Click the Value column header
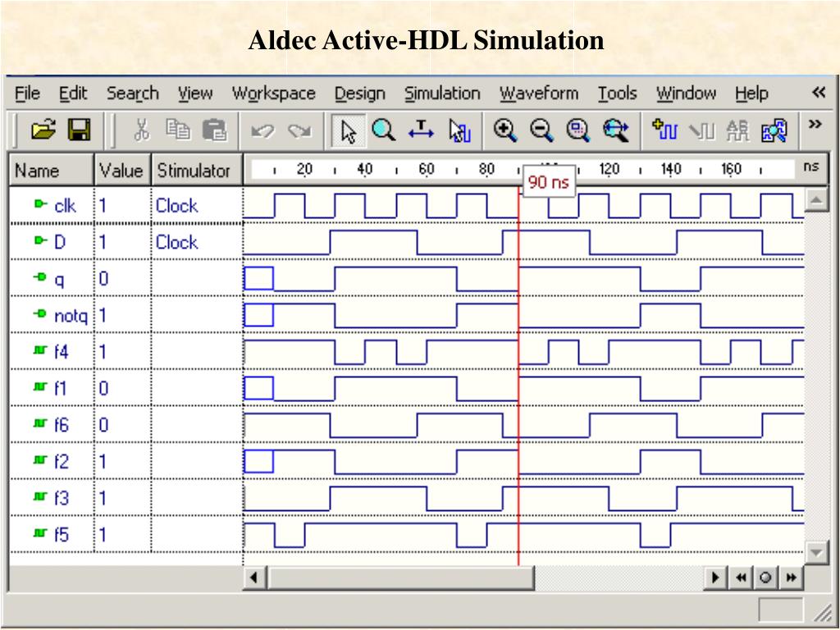840x630 pixels. click(122, 171)
